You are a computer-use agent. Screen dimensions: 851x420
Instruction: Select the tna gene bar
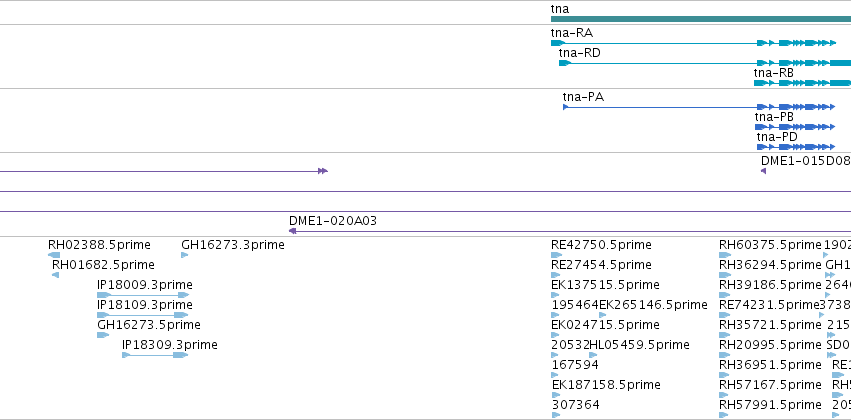pyautogui.click(x=701, y=19)
